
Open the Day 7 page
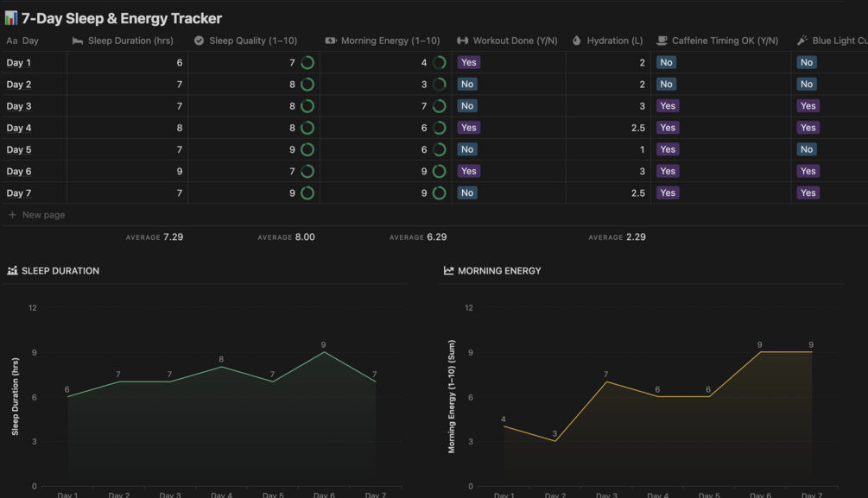click(x=19, y=193)
